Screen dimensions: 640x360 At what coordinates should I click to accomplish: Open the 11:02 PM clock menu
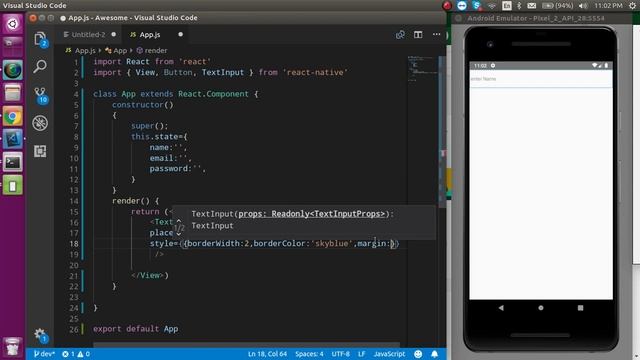pyautogui.click(x=609, y=5)
